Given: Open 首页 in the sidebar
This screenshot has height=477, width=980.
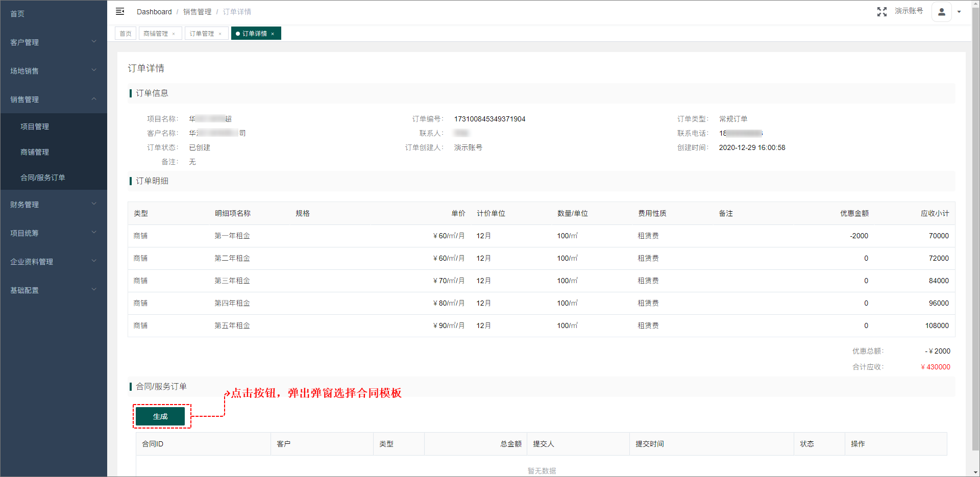Looking at the screenshot, I should (54, 14).
